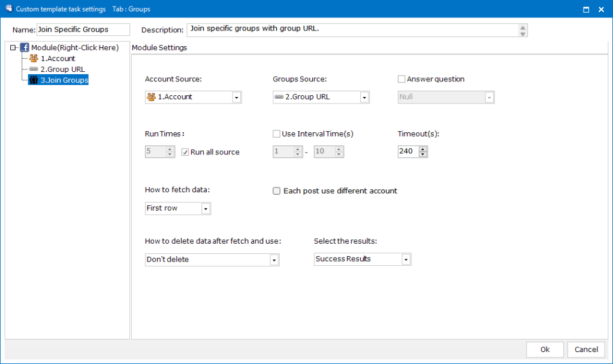Open the Groups Source dropdown

click(364, 97)
